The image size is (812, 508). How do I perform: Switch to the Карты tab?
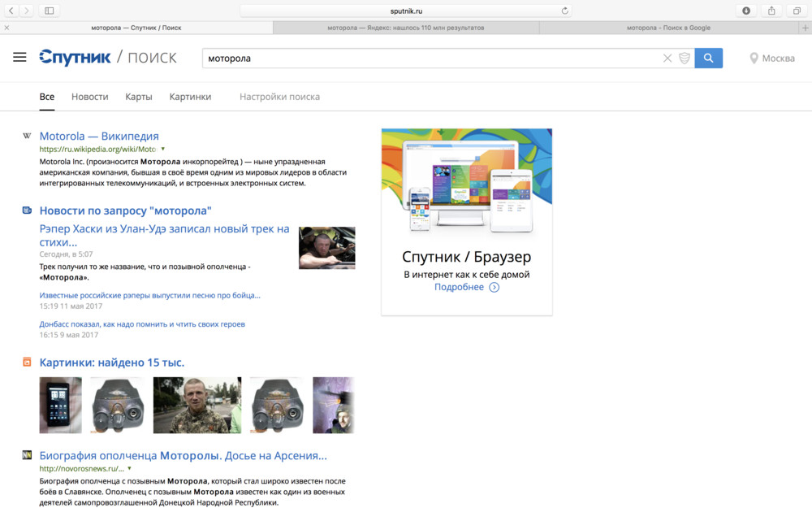pyautogui.click(x=139, y=97)
